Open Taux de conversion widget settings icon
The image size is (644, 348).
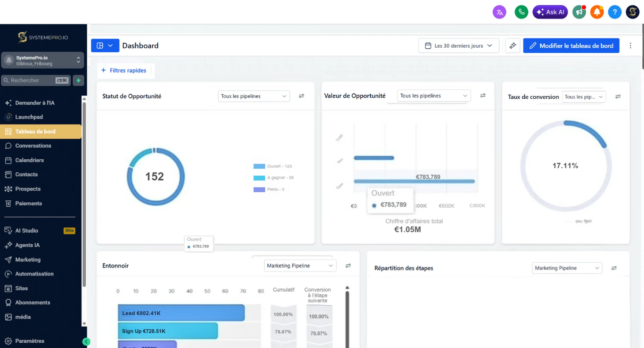618,97
